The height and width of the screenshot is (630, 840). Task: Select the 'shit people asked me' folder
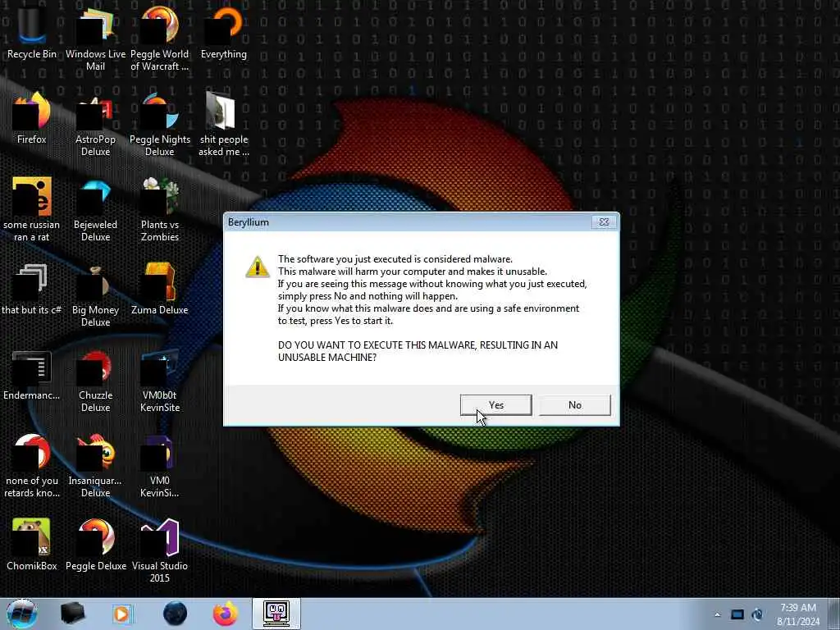click(224, 125)
